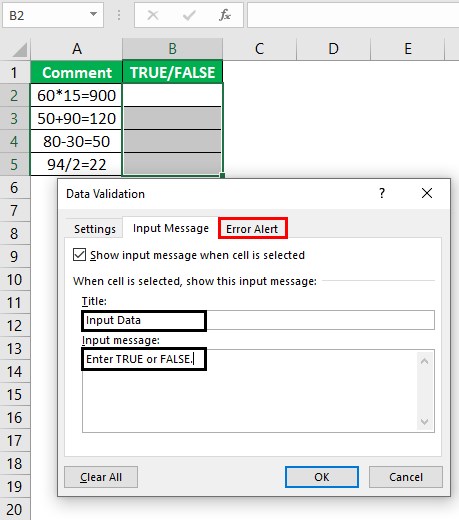Click the Cancel button

406,477
